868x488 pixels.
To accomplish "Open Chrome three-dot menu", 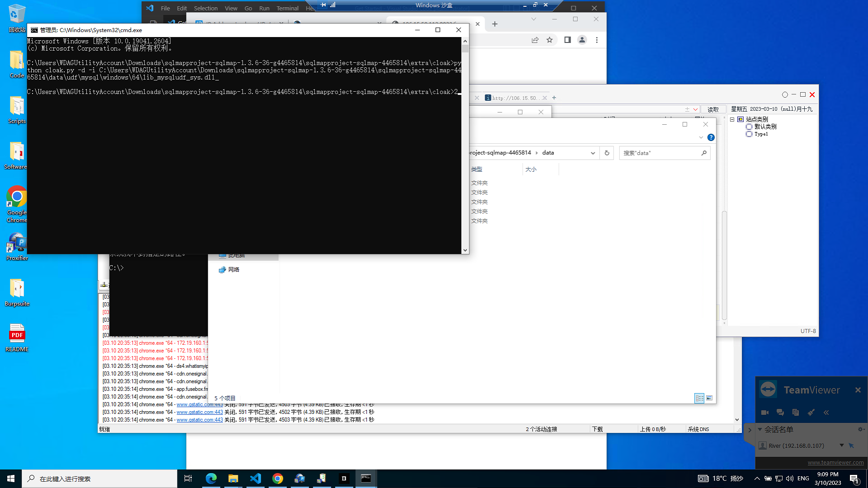I will 597,40.
